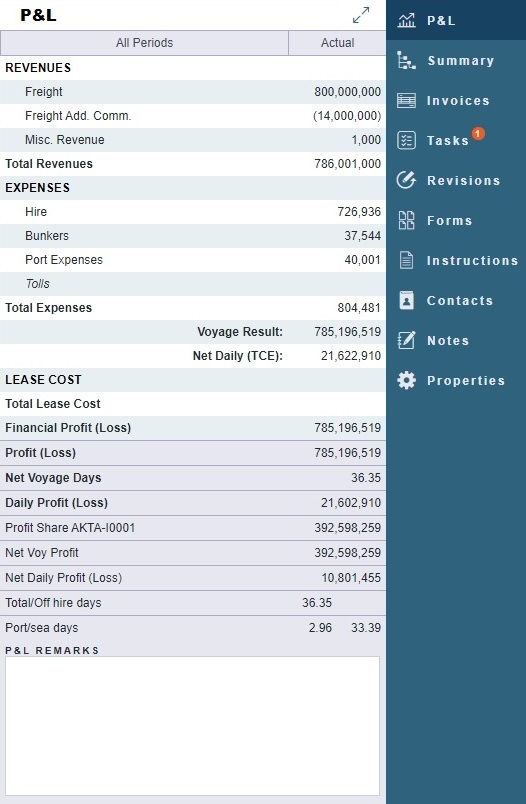This screenshot has height=804, width=526.
Task: Open the Forms icon
Action: [406, 220]
